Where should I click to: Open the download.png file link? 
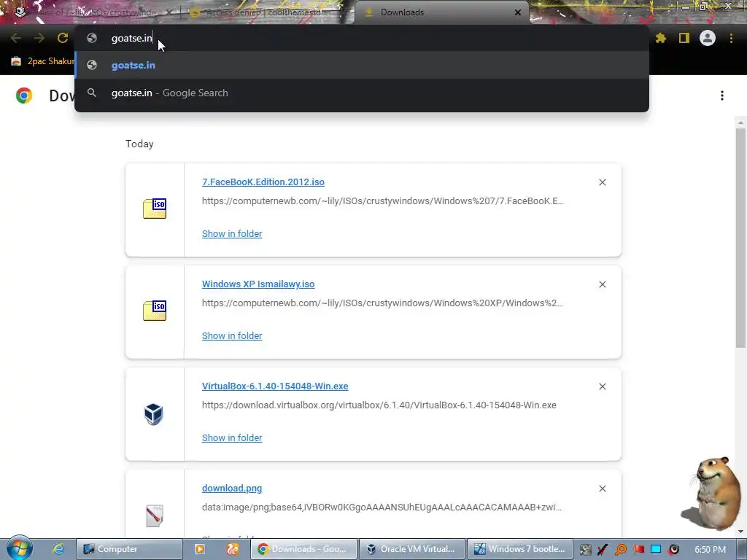(x=232, y=488)
